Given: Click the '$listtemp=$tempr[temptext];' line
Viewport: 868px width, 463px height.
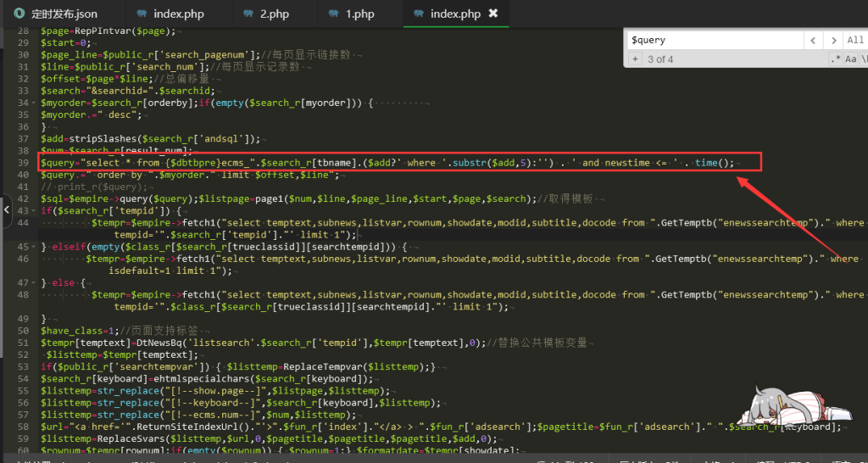Looking at the screenshot, I should click(x=122, y=354).
